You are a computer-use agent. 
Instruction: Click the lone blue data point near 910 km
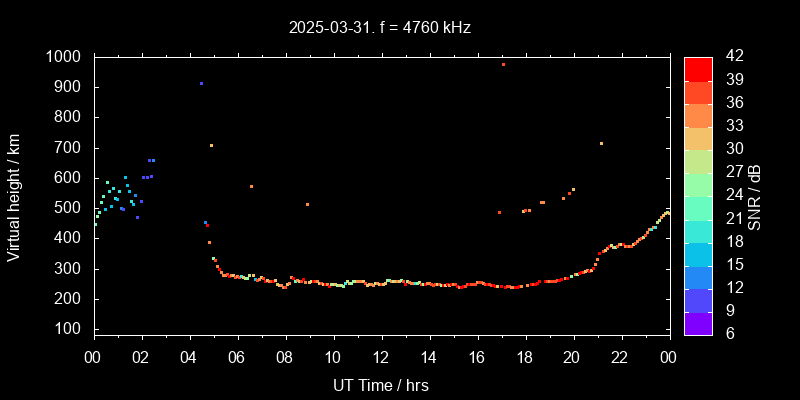click(201, 84)
